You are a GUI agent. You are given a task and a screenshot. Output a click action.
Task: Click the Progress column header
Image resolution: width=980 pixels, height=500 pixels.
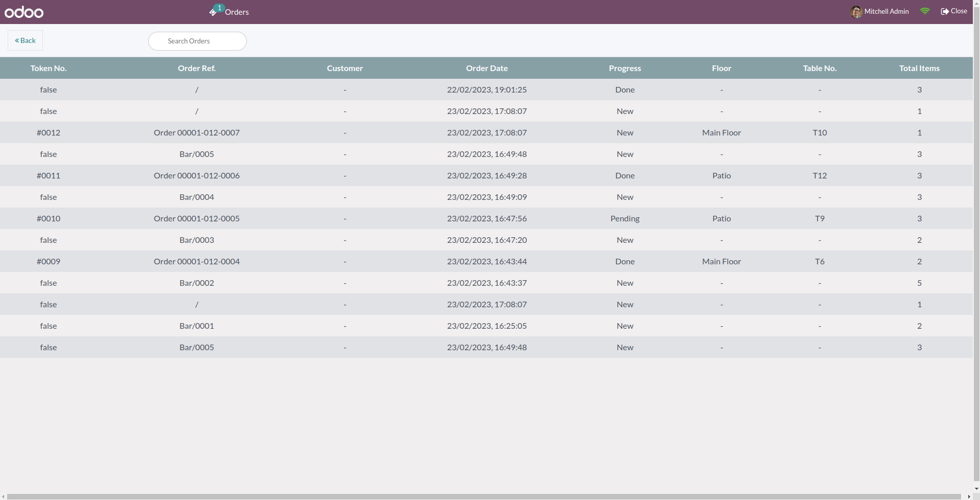pos(625,68)
